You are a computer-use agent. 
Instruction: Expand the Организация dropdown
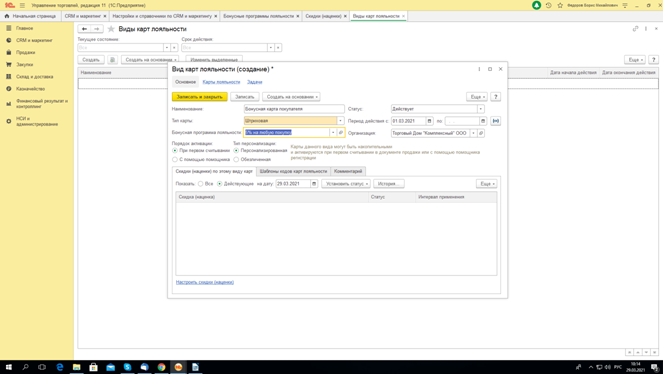[x=474, y=133]
